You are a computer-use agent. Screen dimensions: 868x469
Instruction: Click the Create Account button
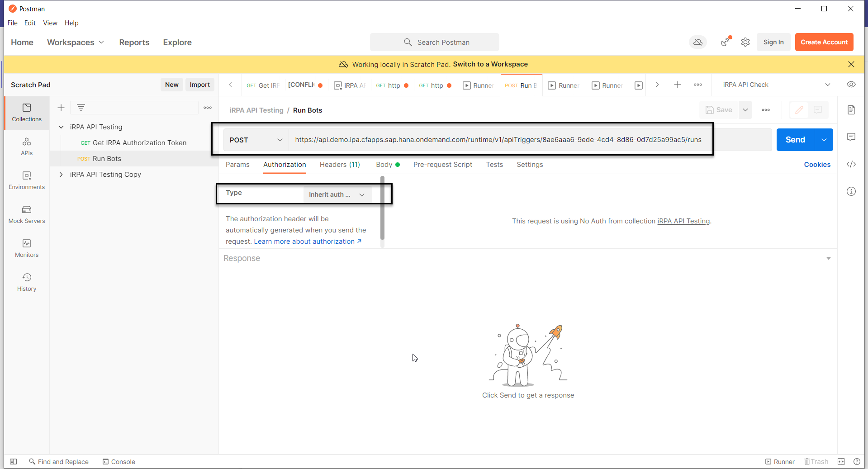(x=824, y=42)
